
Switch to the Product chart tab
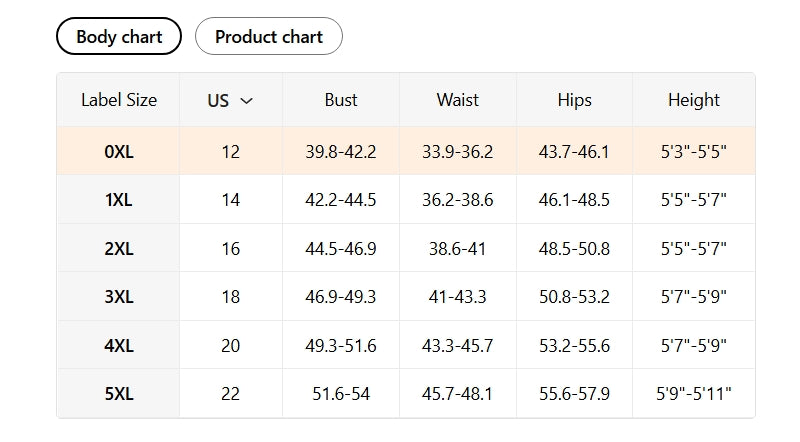tap(268, 37)
